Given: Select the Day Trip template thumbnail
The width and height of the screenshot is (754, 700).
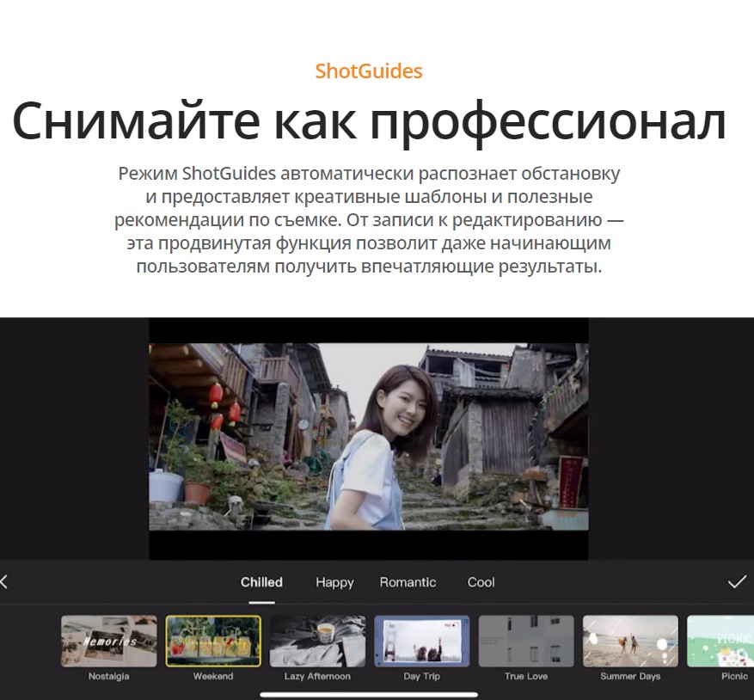Looking at the screenshot, I should 422,642.
